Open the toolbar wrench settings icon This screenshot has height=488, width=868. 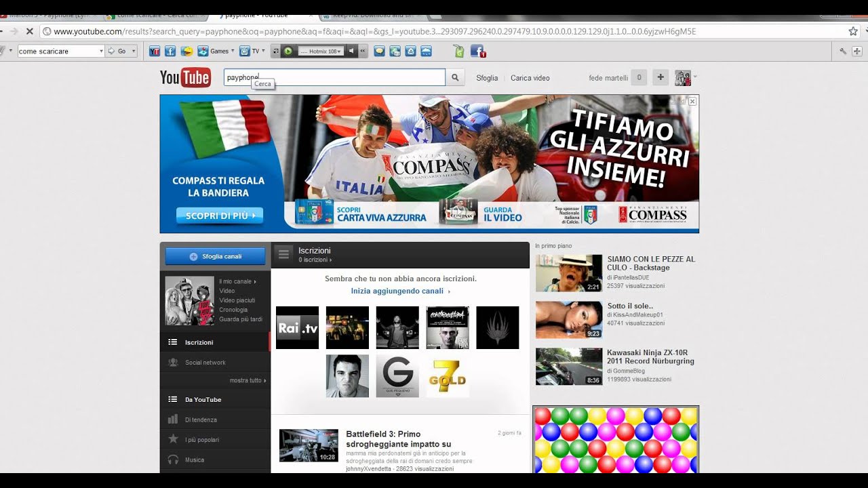[843, 51]
